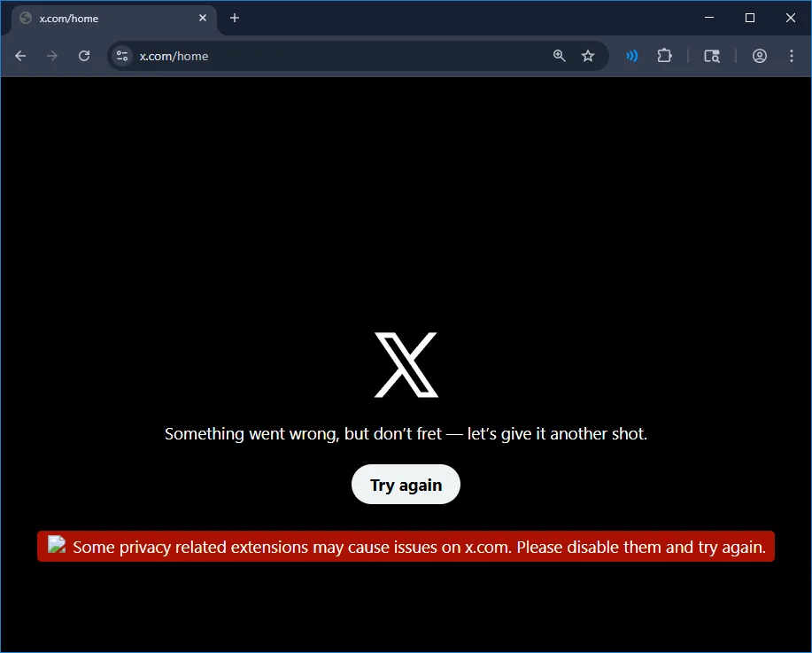Click the blue read-aloud icon in toolbar
812x653 pixels.
[631, 55]
